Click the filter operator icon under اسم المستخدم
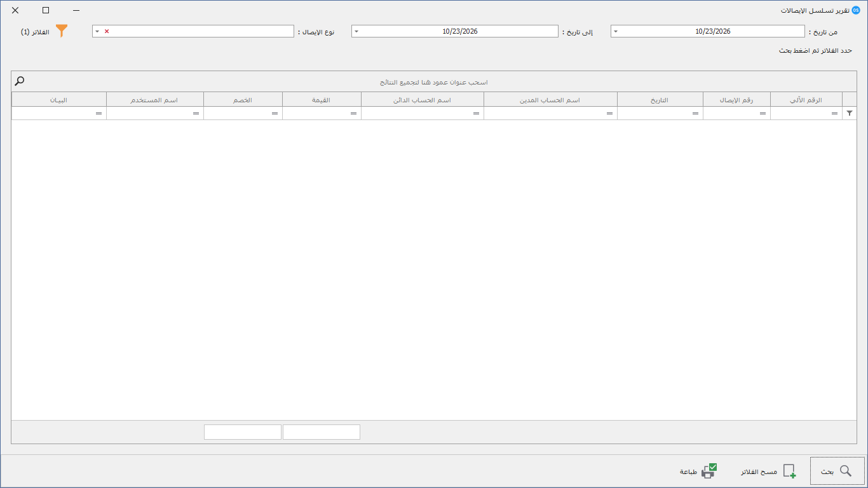 pos(196,113)
